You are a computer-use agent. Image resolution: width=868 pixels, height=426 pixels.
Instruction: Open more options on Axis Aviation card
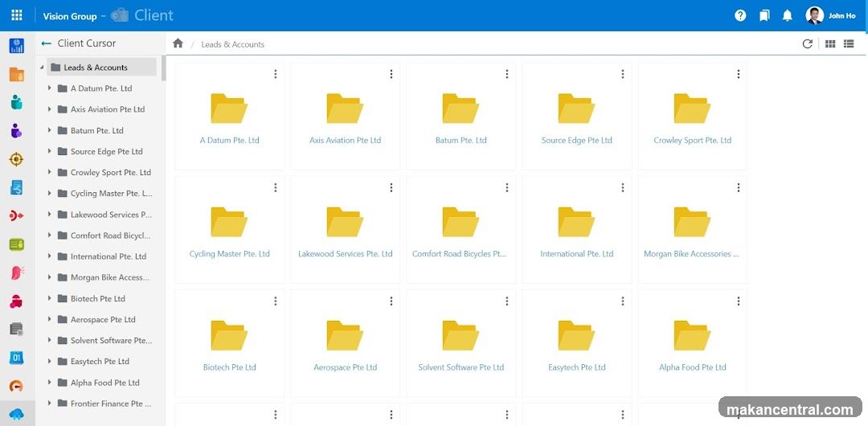(x=391, y=74)
